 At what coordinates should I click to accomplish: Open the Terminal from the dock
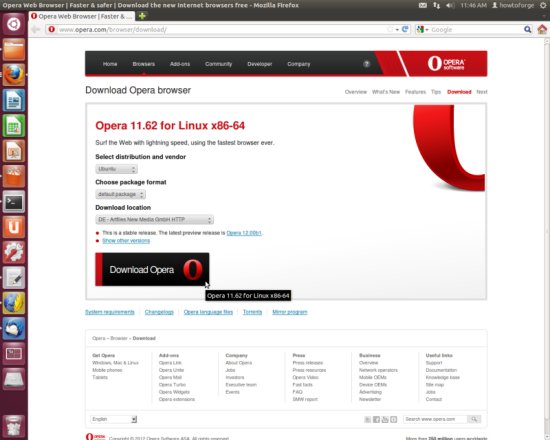(14, 202)
